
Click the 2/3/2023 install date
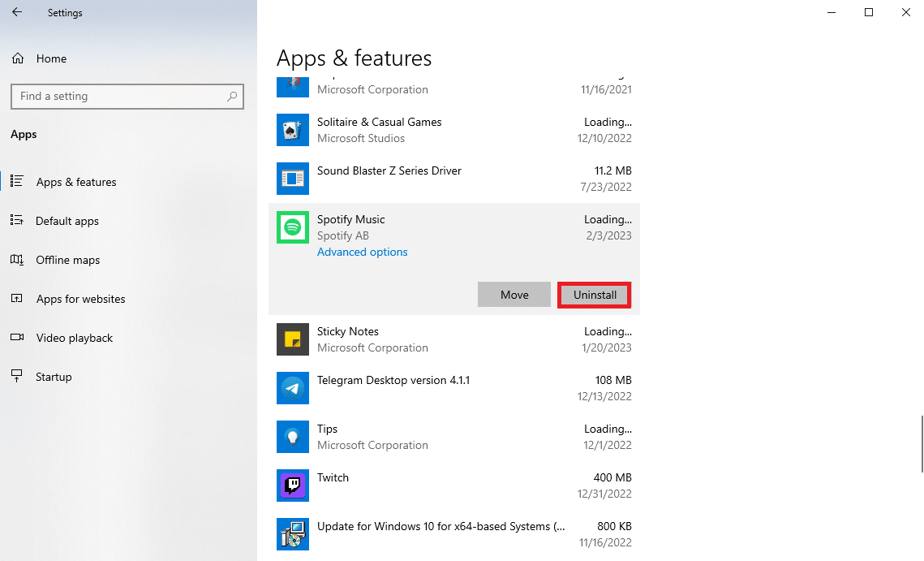[x=608, y=235]
